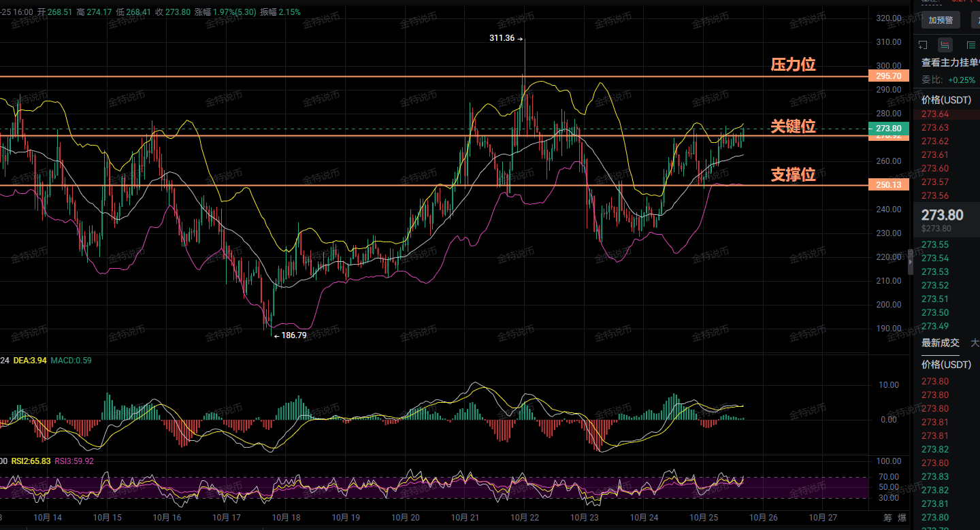The height and width of the screenshot is (530, 980).
Task: Click the 筹 chip distribution icon
Action: (886, 518)
